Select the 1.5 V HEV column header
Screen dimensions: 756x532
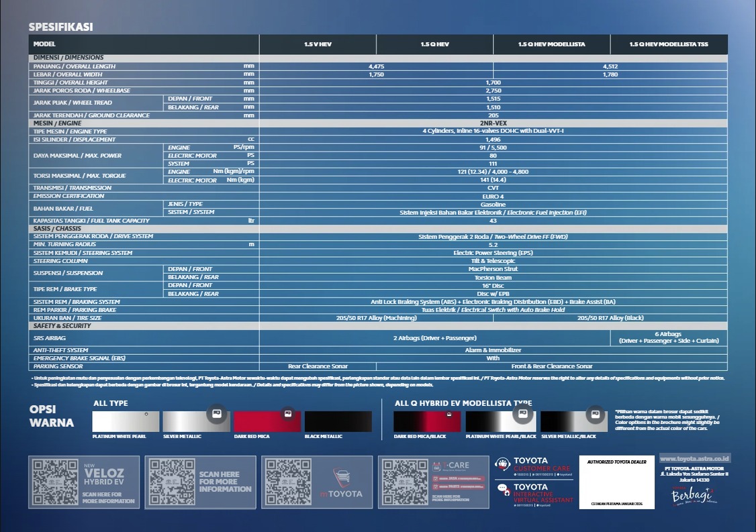tap(318, 44)
